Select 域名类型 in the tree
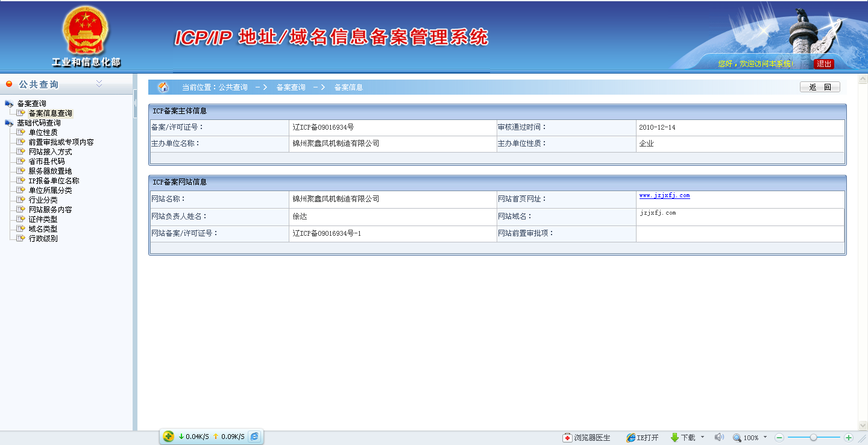The image size is (868, 445). [x=43, y=229]
